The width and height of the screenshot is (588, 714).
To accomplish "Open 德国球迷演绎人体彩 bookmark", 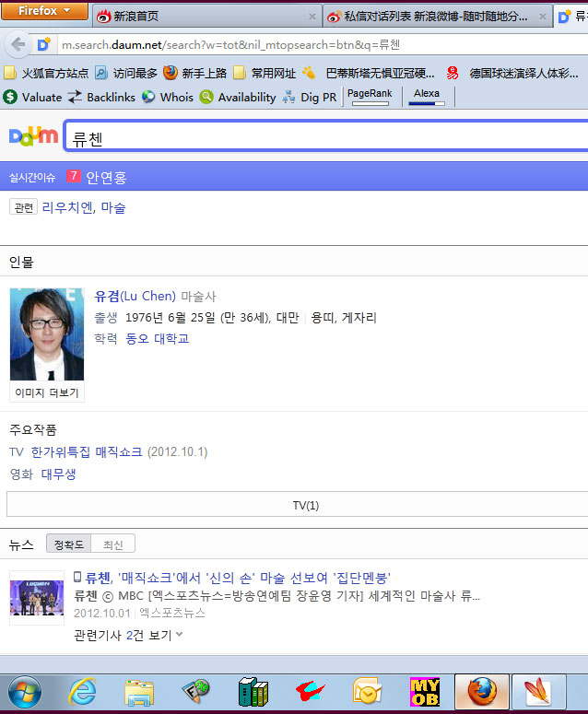I will coord(512,73).
